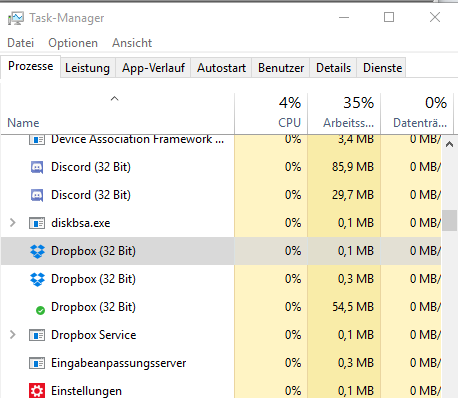458x398 pixels.
Task: Switch to the Leistung tab
Action: click(x=87, y=68)
